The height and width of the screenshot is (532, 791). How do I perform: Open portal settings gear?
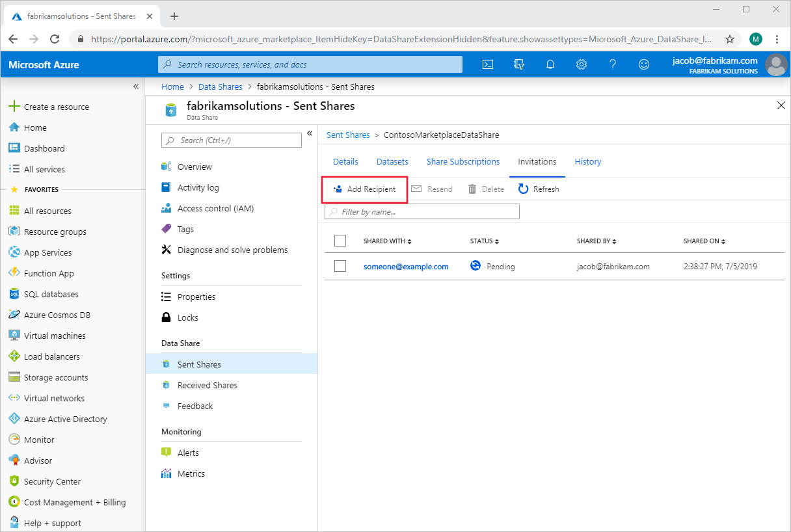[581, 64]
